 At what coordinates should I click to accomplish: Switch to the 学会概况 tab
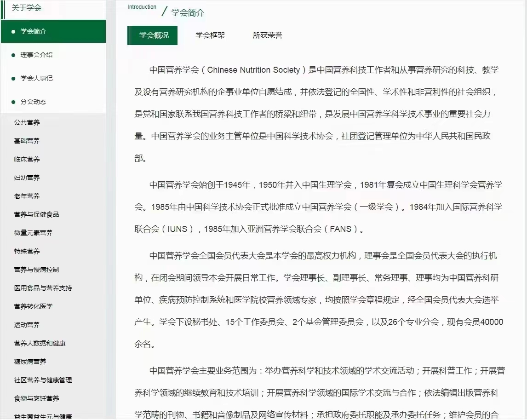pos(154,35)
